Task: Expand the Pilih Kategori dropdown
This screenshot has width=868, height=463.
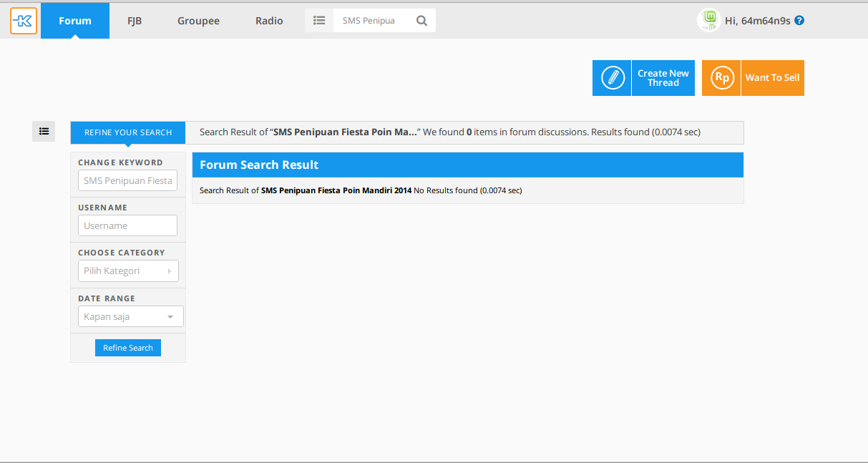Action: coord(128,271)
